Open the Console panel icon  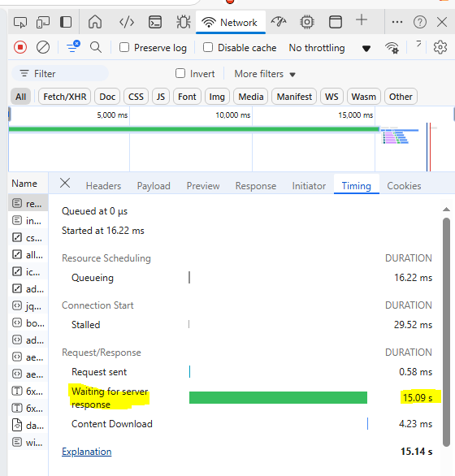click(x=155, y=22)
